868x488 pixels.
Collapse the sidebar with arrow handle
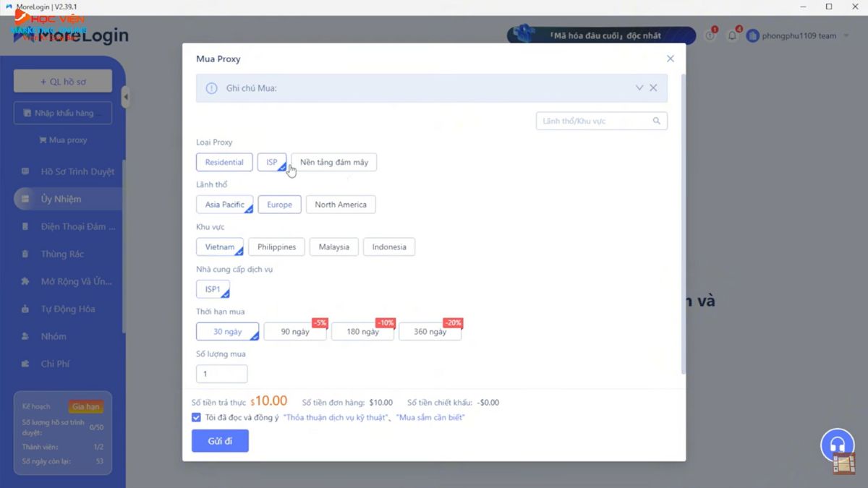tap(126, 97)
